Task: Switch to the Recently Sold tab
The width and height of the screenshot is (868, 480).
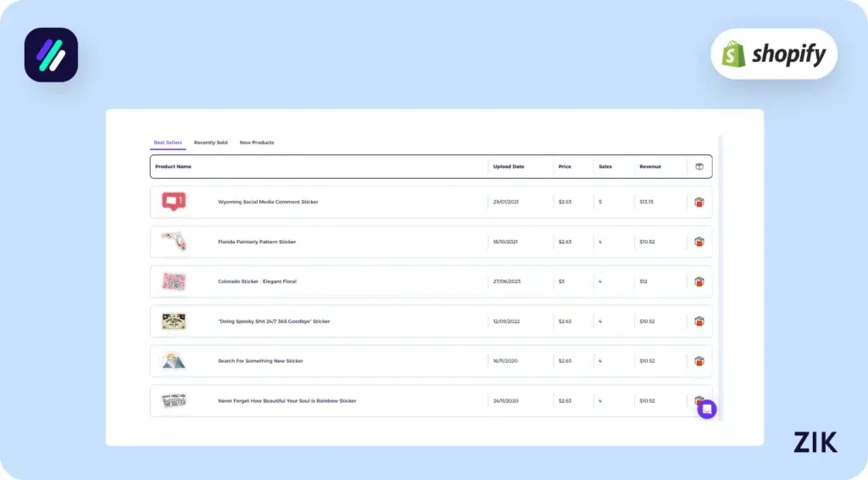Action: (x=210, y=142)
